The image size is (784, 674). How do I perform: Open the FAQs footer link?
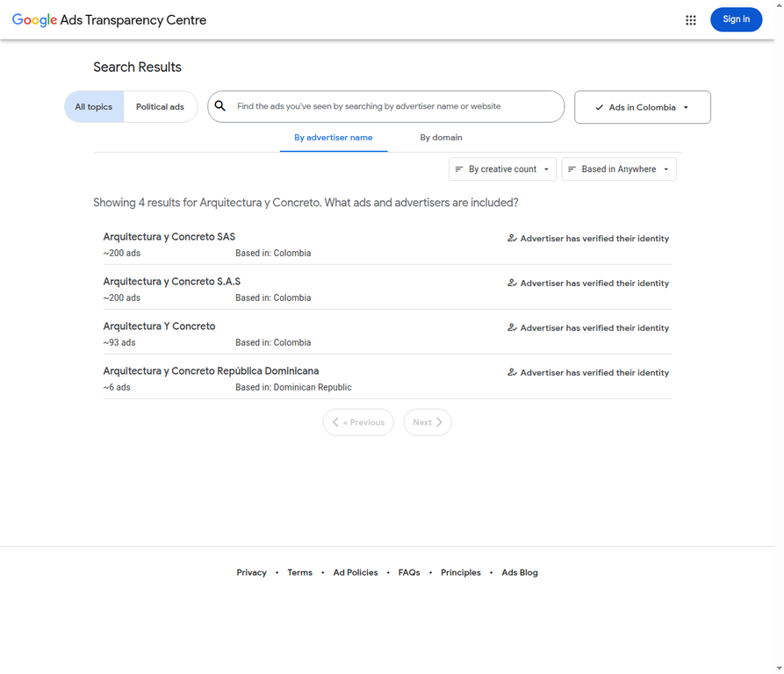tap(409, 572)
